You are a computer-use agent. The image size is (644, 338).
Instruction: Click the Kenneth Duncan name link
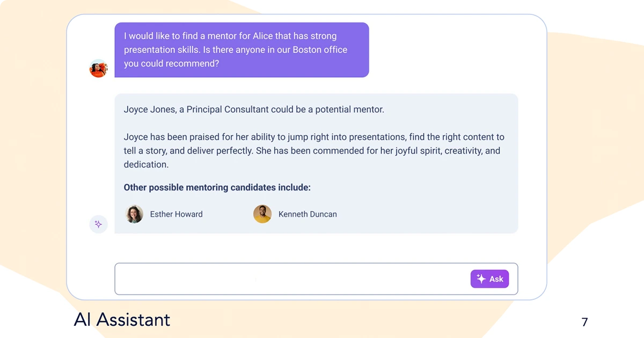click(307, 214)
